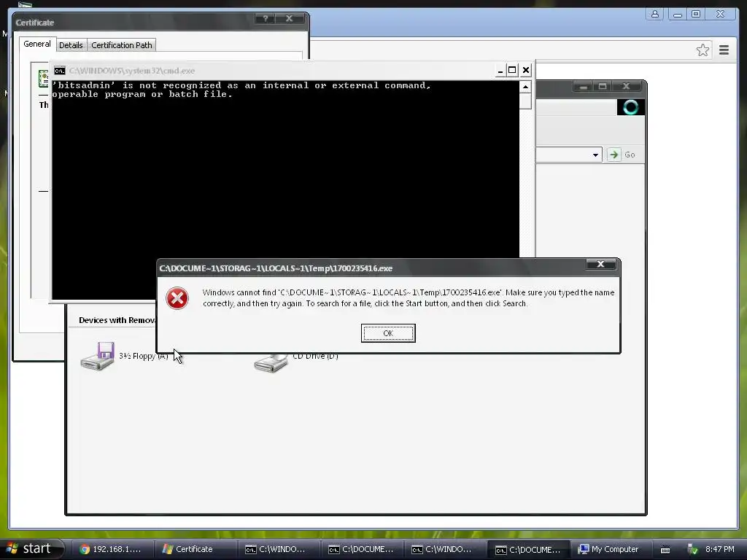Image resolution: width=747 pixels, height=560 pixels.
Task: Click the Certificate window help button
Action: coord(266,18)
